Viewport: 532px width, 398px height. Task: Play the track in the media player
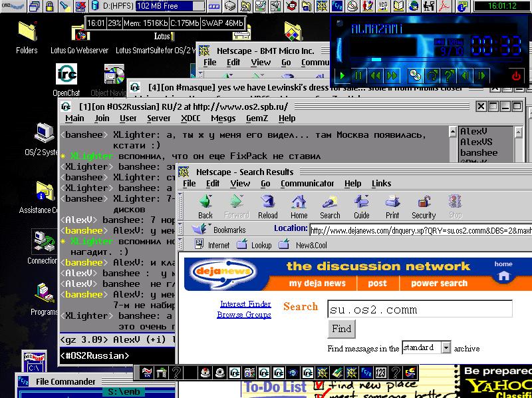click(342, 76)
